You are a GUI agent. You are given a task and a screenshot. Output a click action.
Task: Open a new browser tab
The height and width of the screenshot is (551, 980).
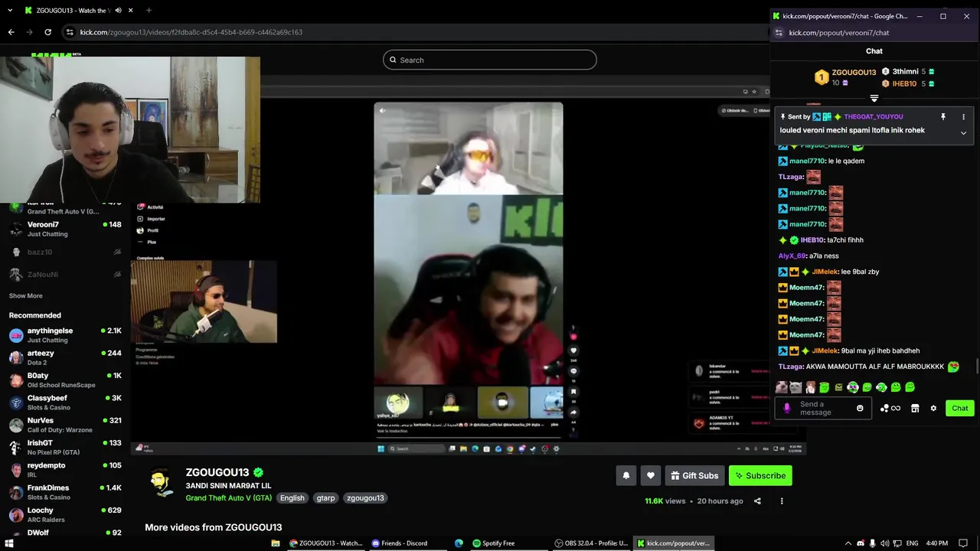pos(149,11)
